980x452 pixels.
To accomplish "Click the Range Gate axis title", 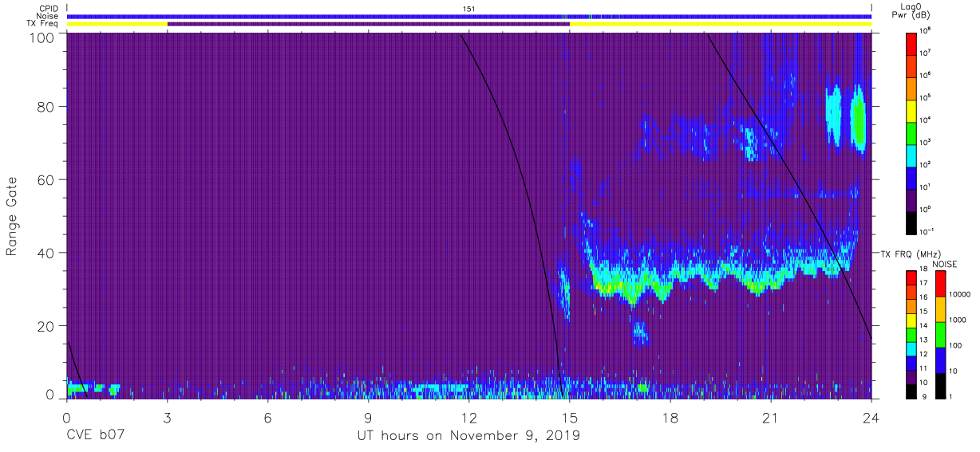I will coord(12,216).
